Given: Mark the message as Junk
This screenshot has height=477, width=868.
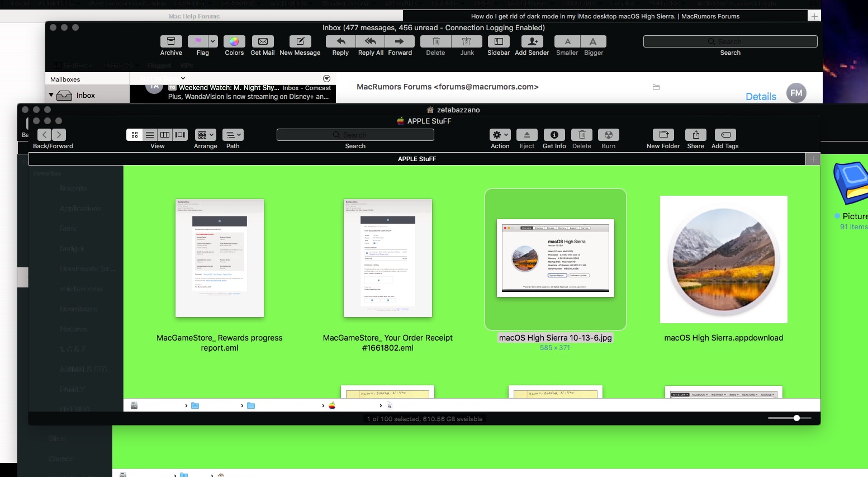Looking at the screenshot, I should (x=467, y=41).
